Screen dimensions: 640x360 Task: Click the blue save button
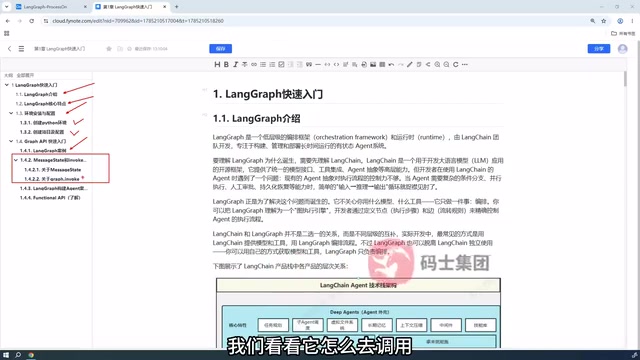click(220, 49)
